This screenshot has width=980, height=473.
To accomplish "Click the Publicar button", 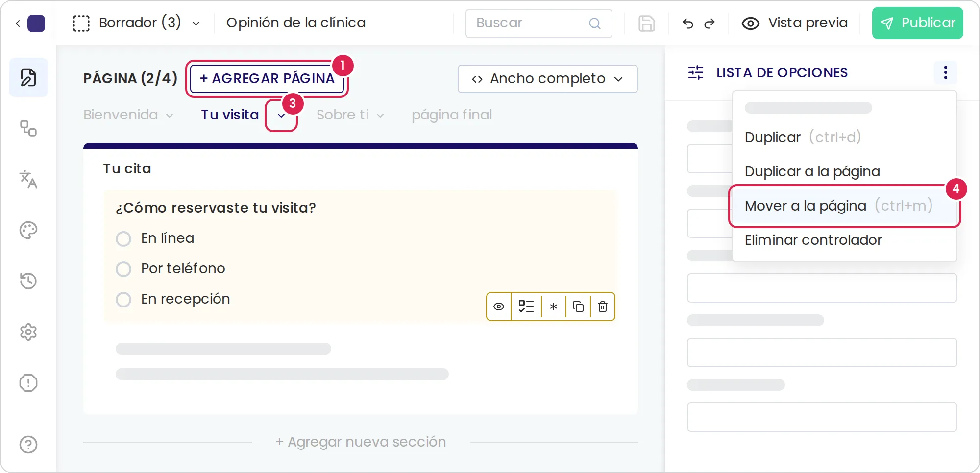I will click(x=918, y=23).
